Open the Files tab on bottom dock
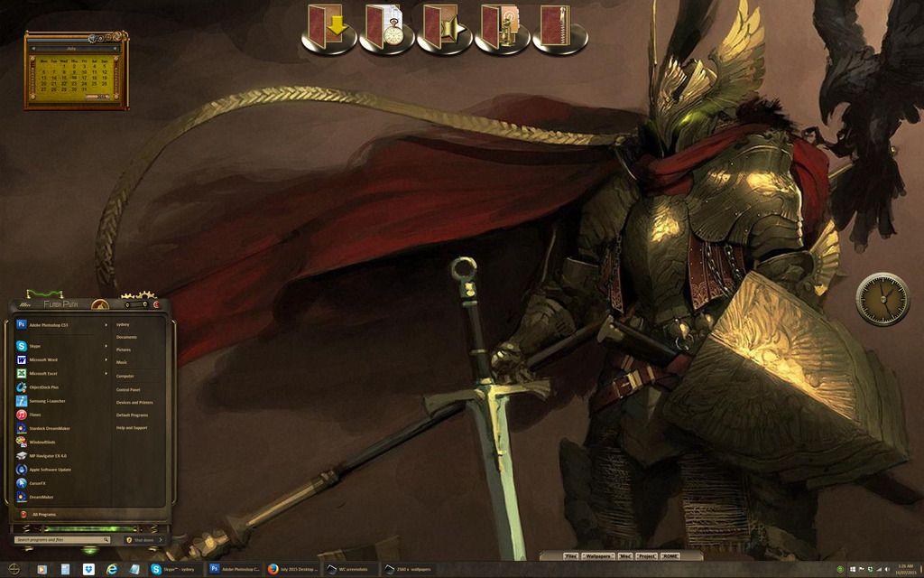This screenshot has height=578, width=924. pos(570,556)
